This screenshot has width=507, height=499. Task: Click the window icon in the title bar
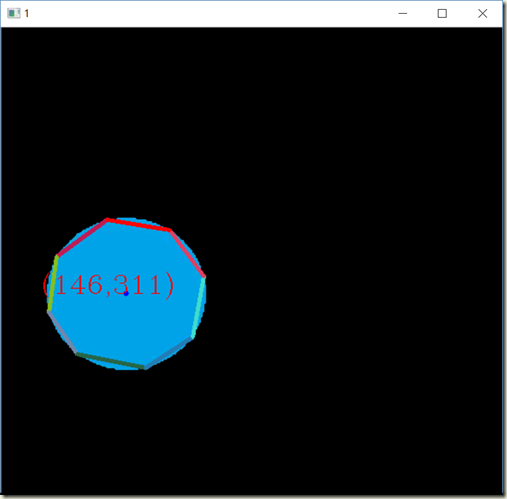tap(14, 14)
